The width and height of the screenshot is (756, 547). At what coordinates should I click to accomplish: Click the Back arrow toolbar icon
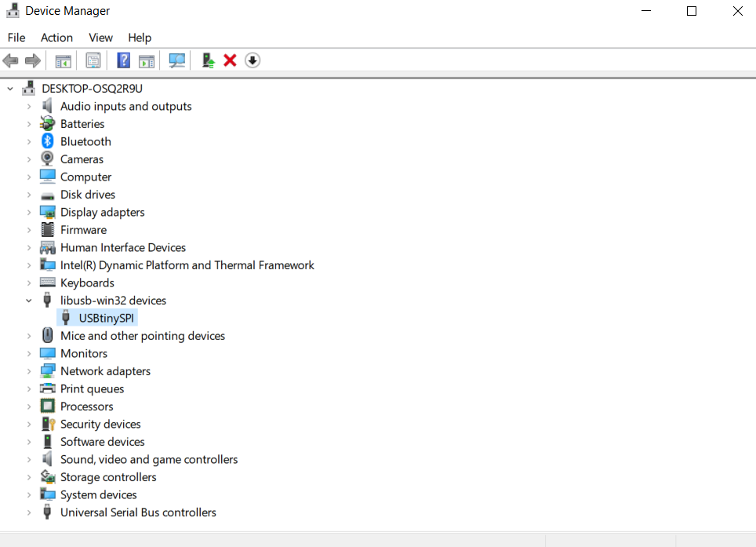pyautogui.click(x=11, y=60)
